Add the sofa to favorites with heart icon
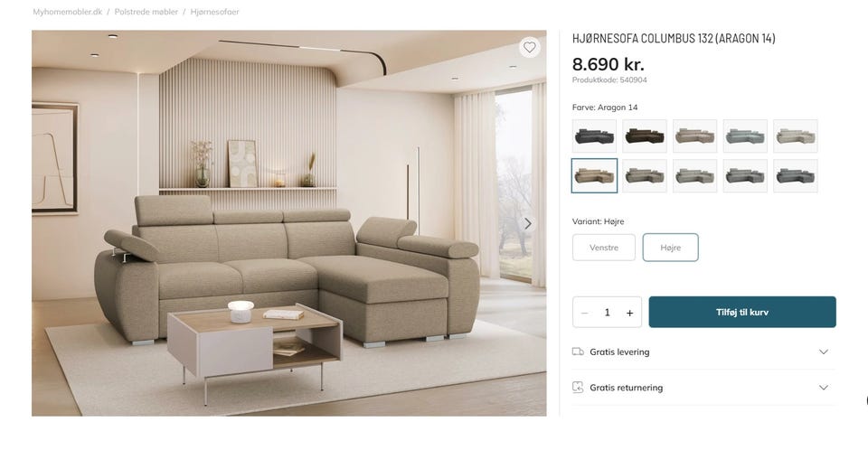Viewport: 868px width, 450px height. [x=529, y=48]
